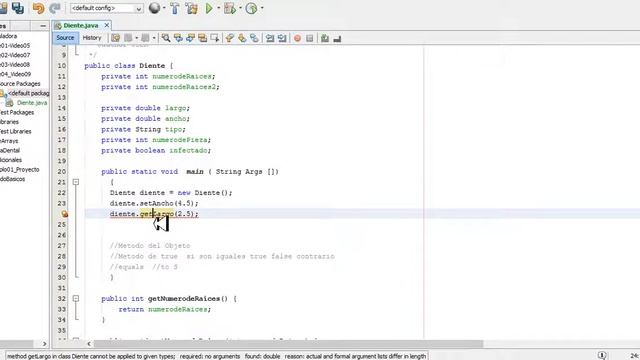Undo the last edit
Screen dimensions: 640x360
[38, 8]
